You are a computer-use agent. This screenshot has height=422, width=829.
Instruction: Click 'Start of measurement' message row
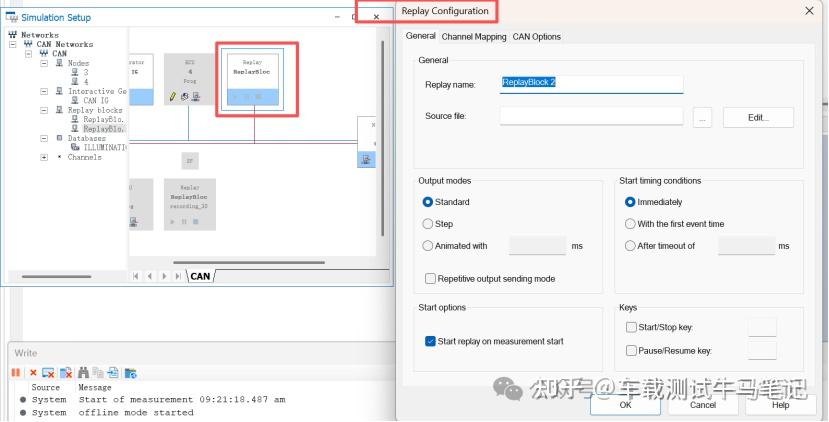point(182,400)
